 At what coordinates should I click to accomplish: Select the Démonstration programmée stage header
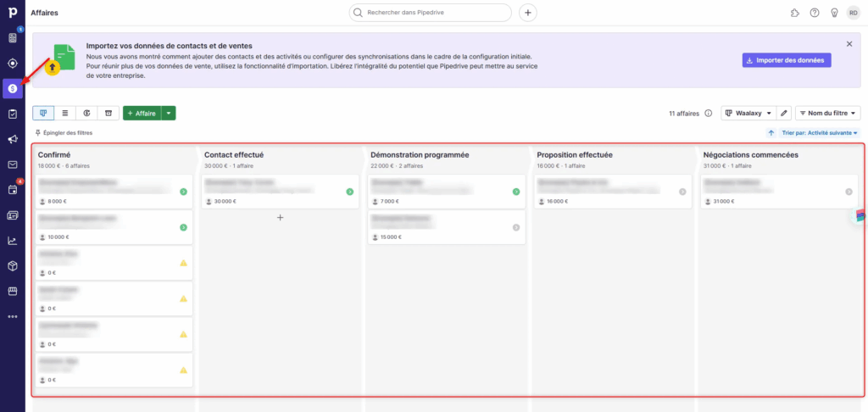coord(420,155)
